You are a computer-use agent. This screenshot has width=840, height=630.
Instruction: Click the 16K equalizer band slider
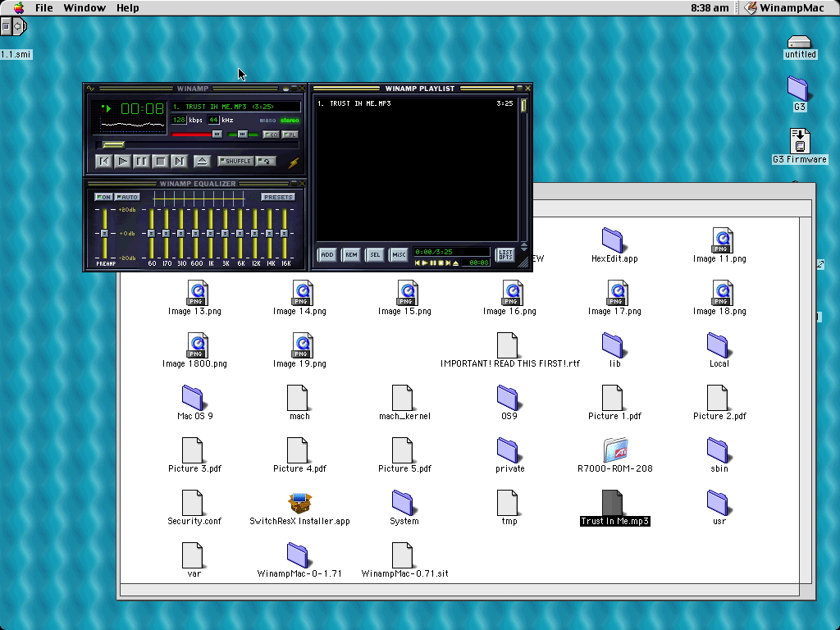point(285,233)
